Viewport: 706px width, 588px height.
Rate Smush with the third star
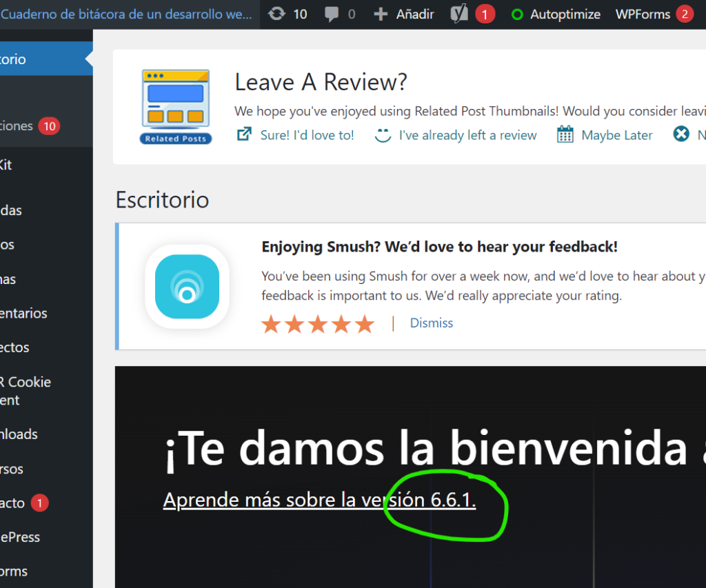pos(318,324)
